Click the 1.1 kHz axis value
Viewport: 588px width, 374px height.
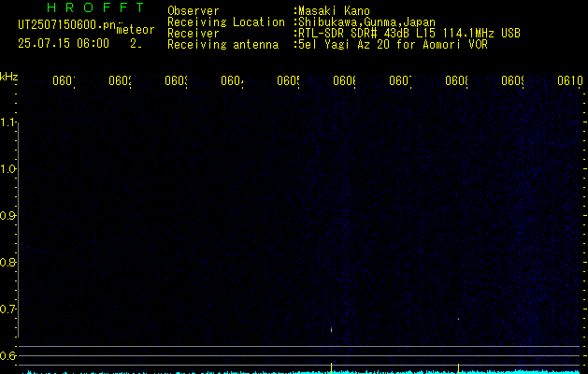tap(8, 122)
